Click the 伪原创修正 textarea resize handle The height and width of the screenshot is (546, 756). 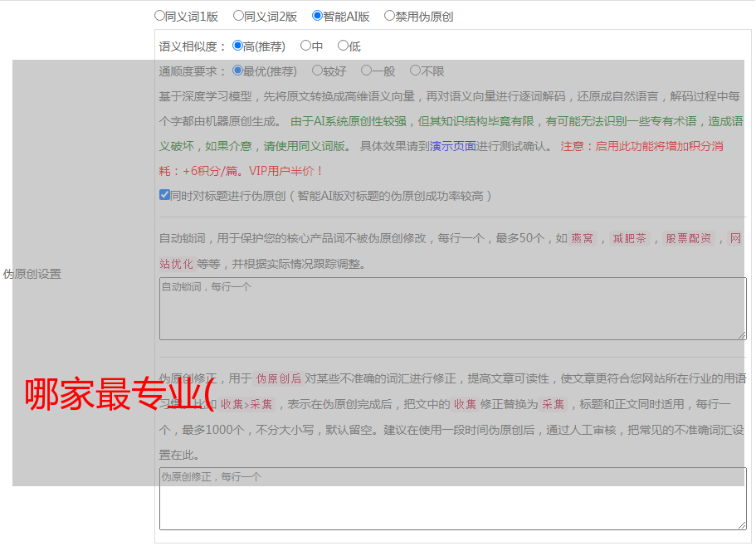742,525
